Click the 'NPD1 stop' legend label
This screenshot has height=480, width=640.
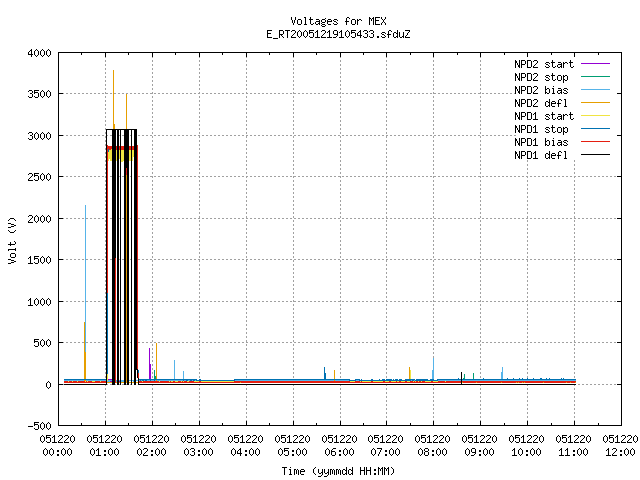(541, 129)
